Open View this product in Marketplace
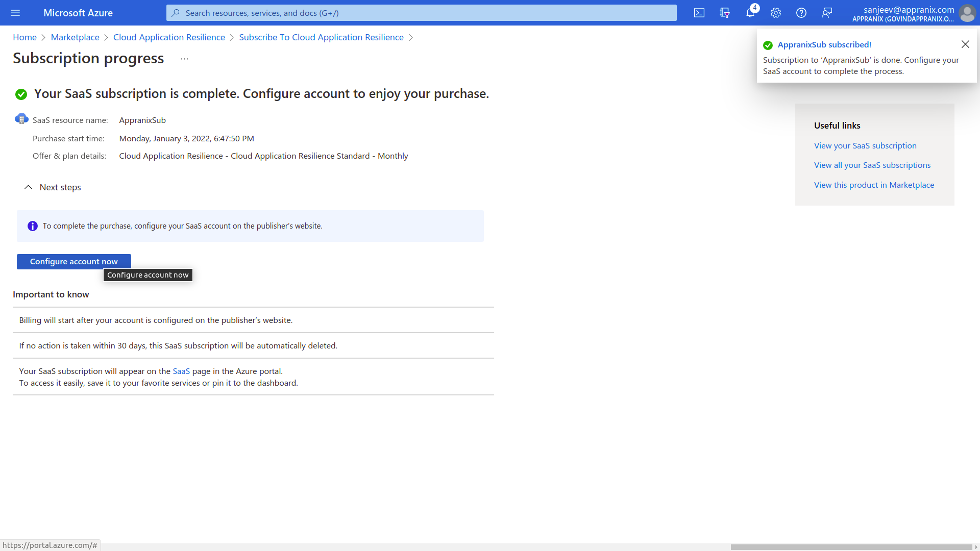Viewport: 980px width, 551px height. click(874, 185)
